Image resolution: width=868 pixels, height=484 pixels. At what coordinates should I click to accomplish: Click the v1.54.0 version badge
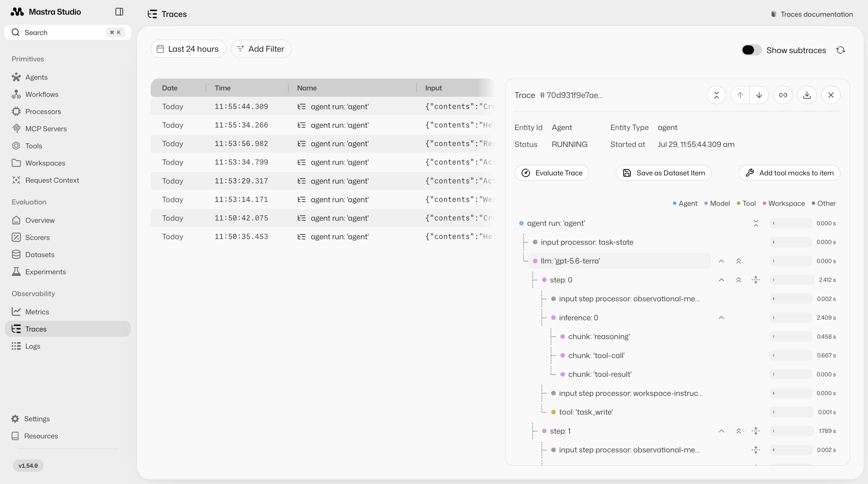(28, 466)
